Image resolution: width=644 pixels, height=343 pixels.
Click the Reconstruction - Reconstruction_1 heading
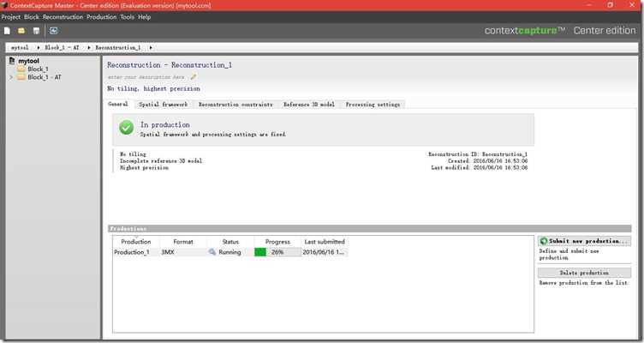[x=170, y=65]
